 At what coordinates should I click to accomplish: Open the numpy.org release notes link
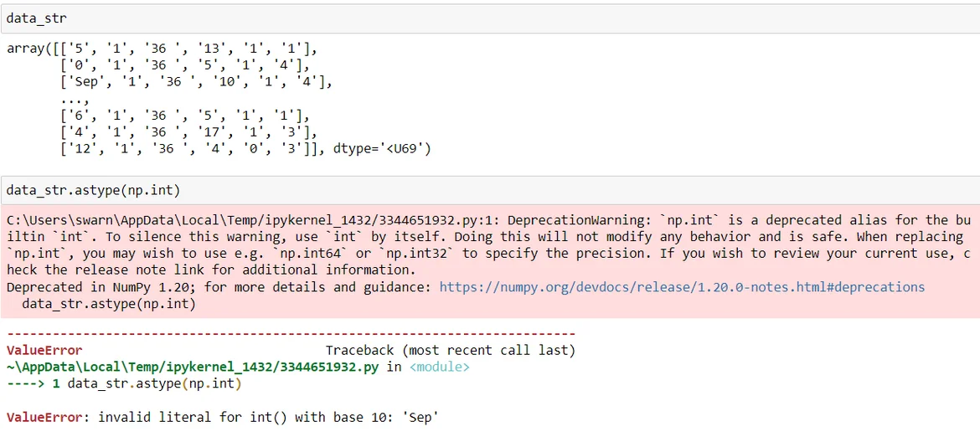click(x=682, y=287)
